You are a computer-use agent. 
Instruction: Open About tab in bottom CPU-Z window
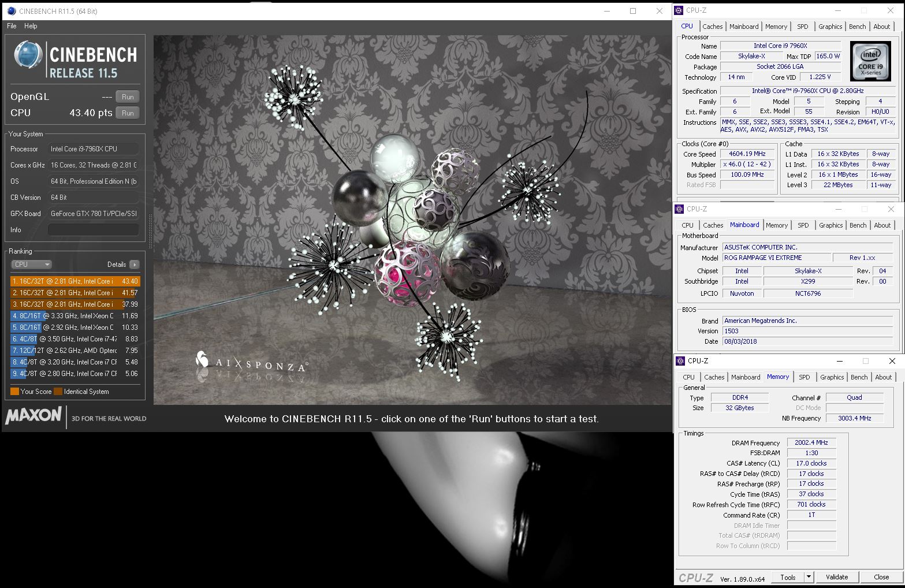(x=884, y=377)
